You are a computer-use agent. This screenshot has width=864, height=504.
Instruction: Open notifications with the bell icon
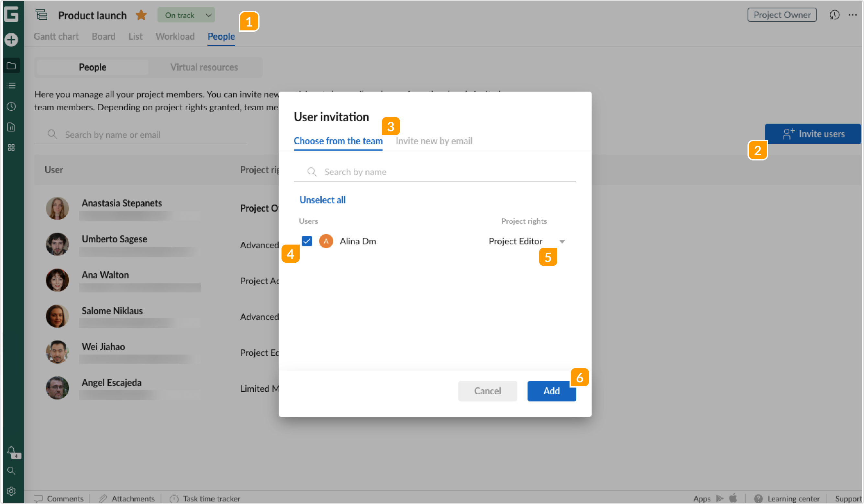pos(12,451)
